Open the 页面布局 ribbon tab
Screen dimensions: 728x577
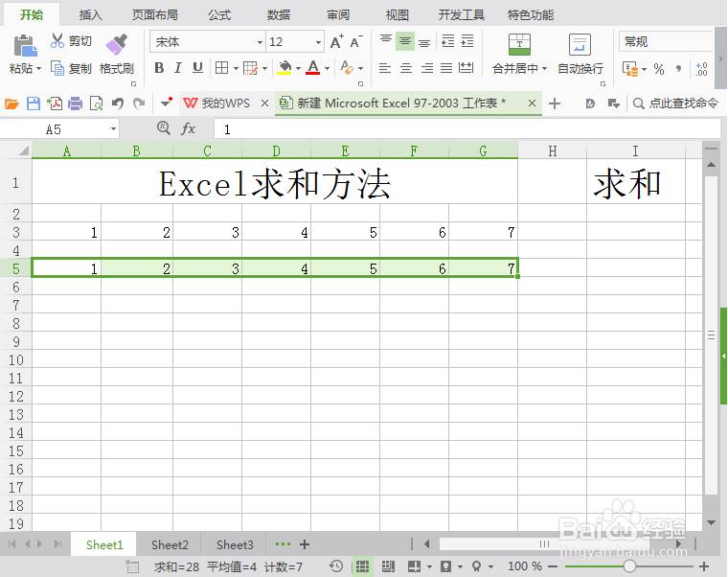[154, 15]
